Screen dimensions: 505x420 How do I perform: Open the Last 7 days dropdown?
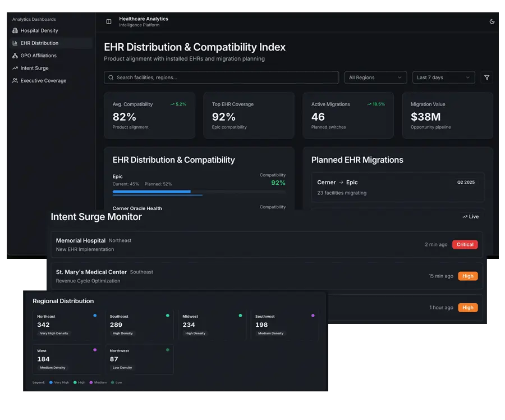tap(443, 77)
